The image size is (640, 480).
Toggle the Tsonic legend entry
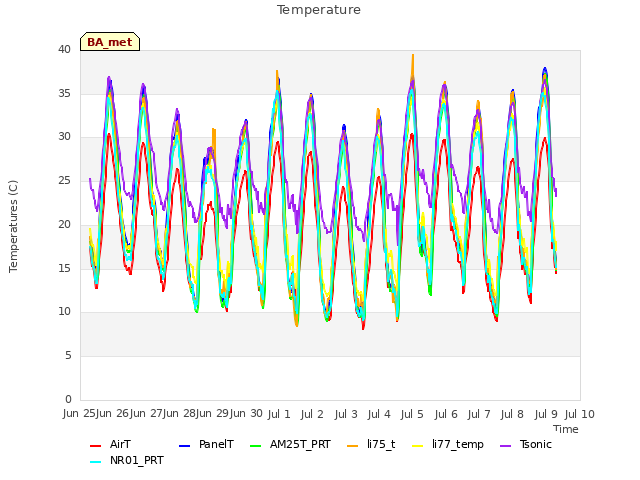pyautogui.click(x=526, y=444)
